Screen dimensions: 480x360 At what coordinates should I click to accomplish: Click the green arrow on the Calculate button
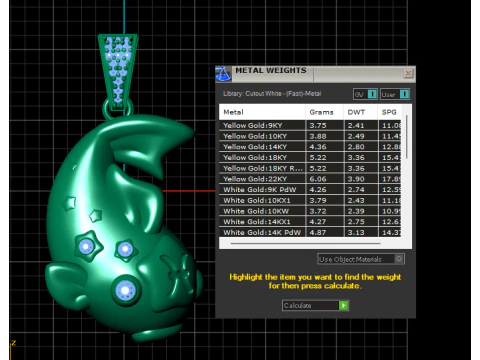(343, 305)
